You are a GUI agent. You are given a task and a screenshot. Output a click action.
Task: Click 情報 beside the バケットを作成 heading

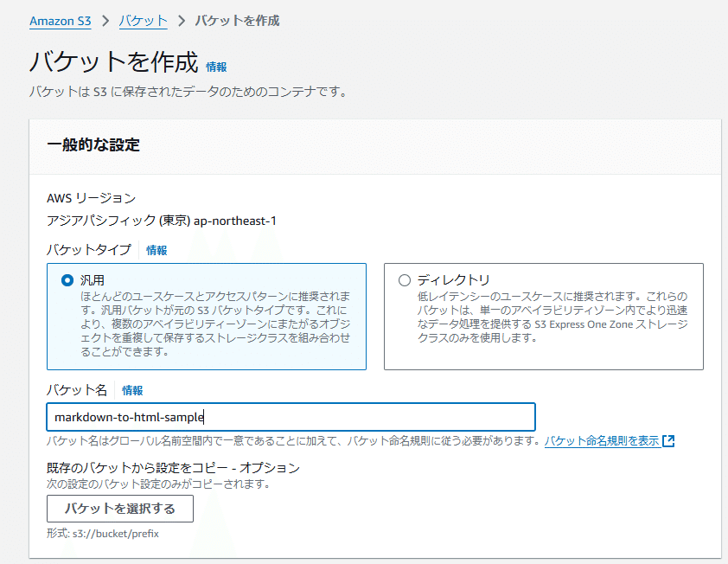point(216,67)
